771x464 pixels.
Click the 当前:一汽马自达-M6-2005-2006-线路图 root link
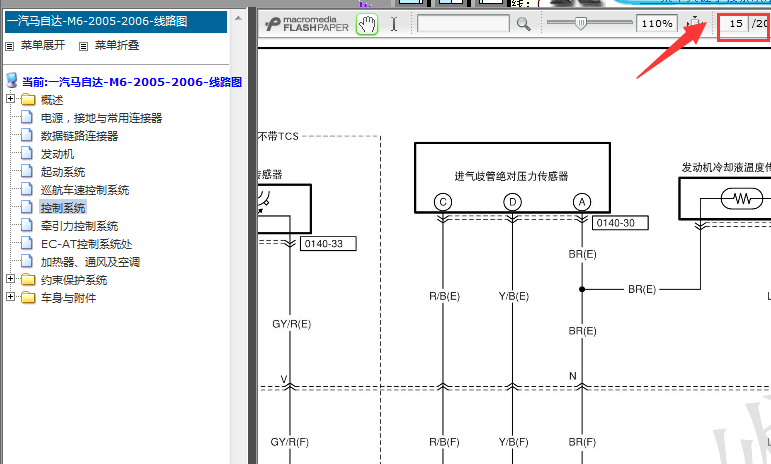132,82
